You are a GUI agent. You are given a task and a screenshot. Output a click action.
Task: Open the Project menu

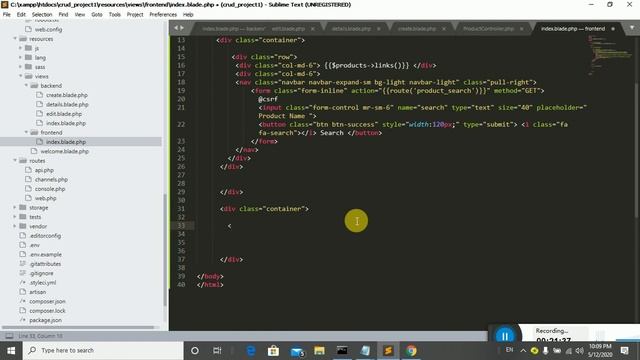(x=135, y=14)
